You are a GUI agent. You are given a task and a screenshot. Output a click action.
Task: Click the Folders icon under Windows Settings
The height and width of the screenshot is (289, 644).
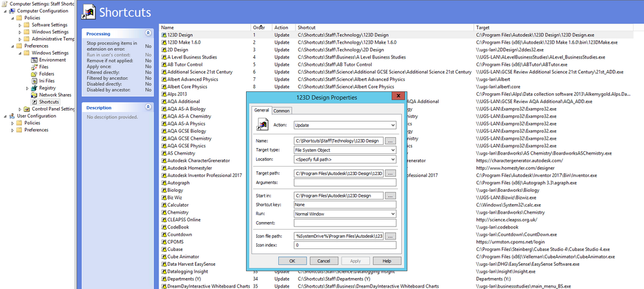35,74
